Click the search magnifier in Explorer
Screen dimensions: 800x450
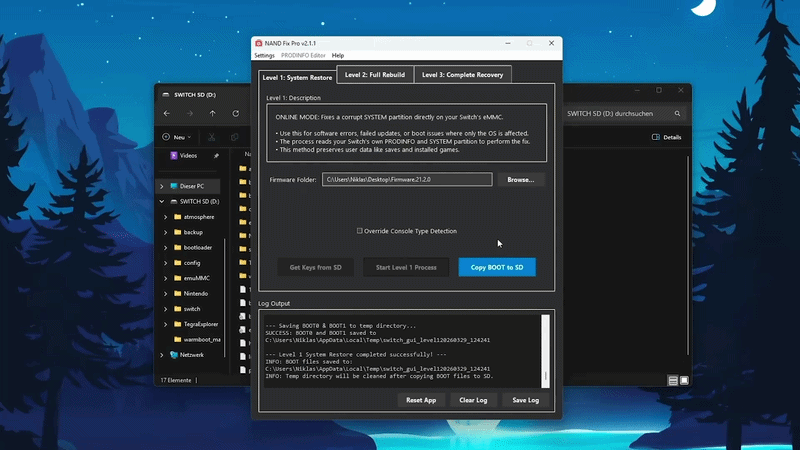pos(677,114)
